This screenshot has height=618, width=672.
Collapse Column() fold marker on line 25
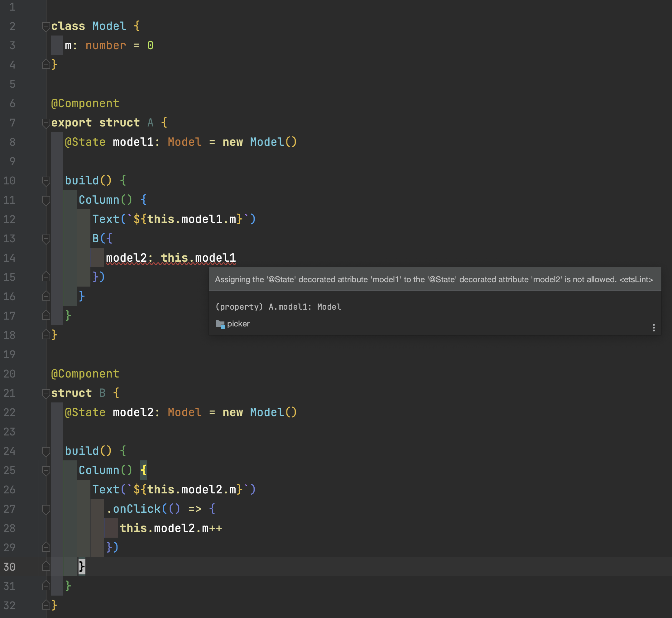tap(46, 471)
